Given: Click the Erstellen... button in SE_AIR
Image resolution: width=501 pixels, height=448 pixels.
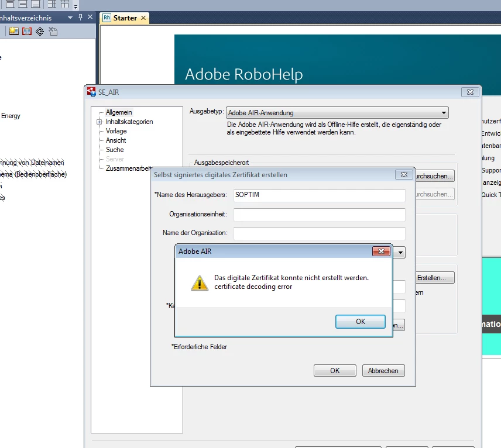Looking at the screenshot, I should [x=435, y=278].
